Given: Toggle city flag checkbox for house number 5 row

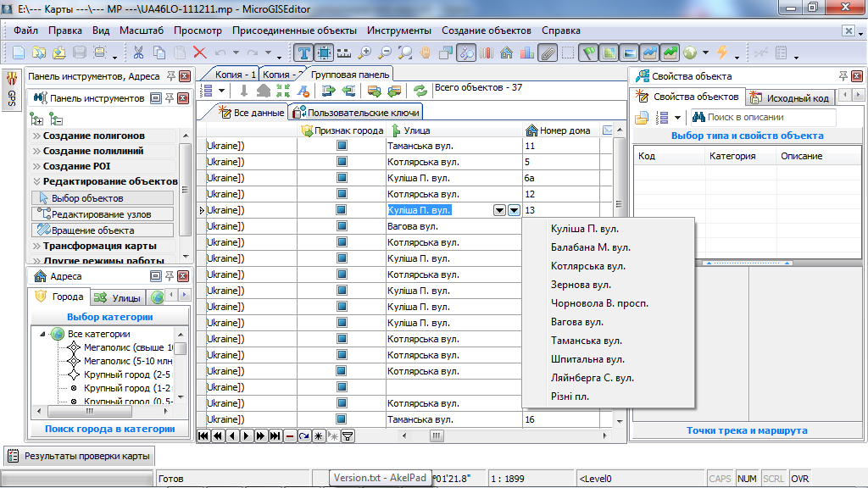Looking at the screenshot, I should (342, 162).
